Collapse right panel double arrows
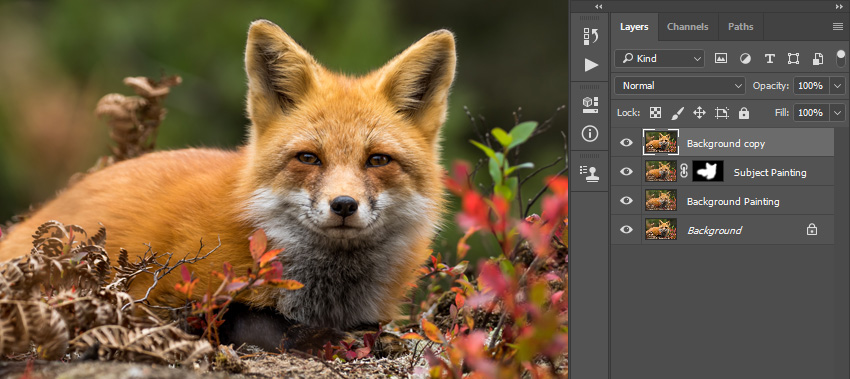Viewport: 850px width, 379px height. [x=839, y=7]
